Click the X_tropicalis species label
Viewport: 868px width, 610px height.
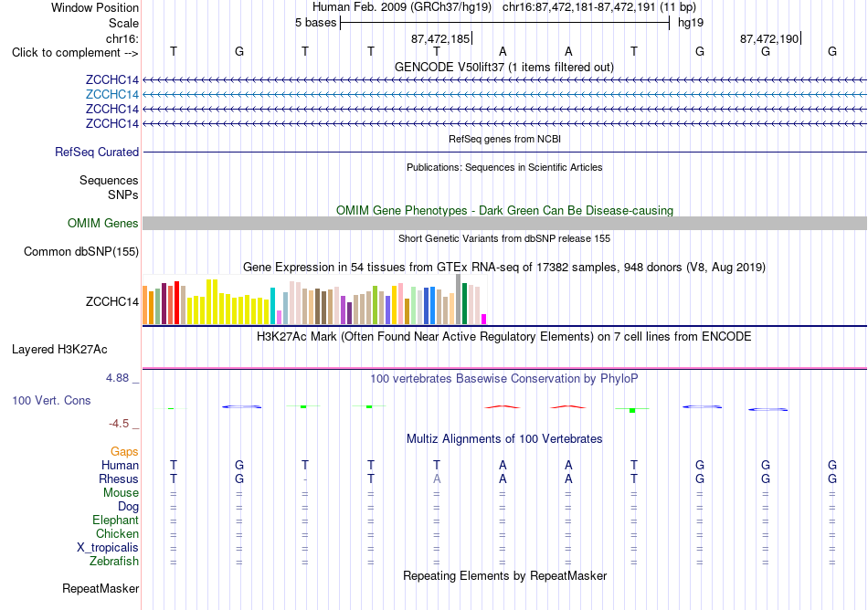point(108,548)
